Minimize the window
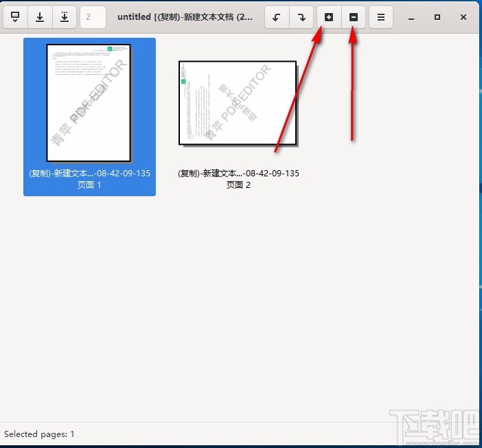Image resolution: width=482 pixels, height=448 pixels. point(411,18)
